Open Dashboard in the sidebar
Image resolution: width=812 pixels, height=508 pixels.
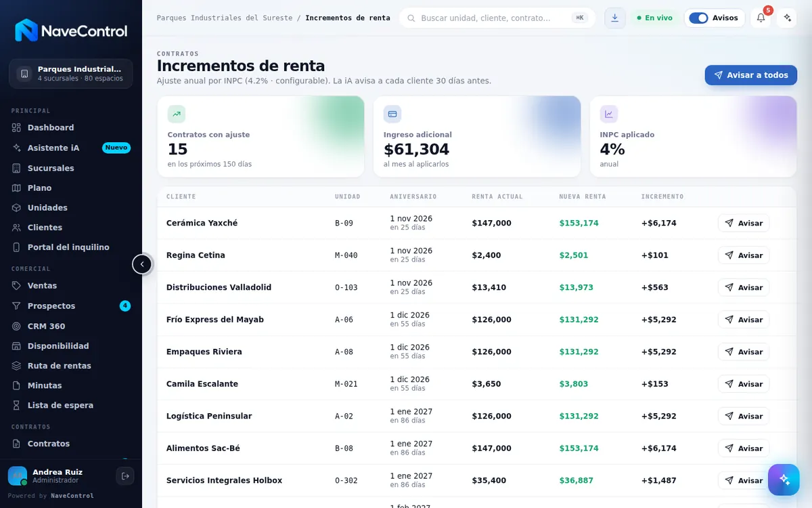click(x=71, y=127)
